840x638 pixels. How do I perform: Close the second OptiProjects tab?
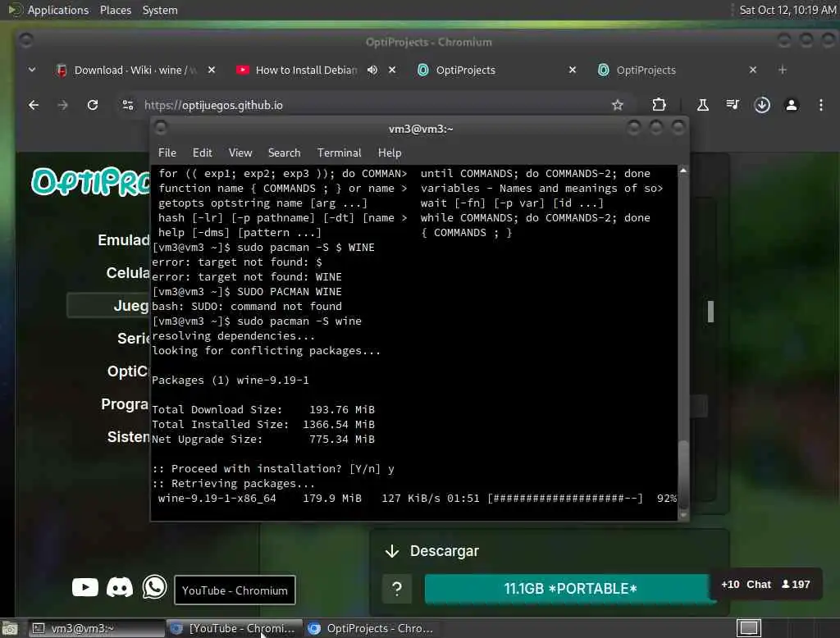(x=753, y=71)
